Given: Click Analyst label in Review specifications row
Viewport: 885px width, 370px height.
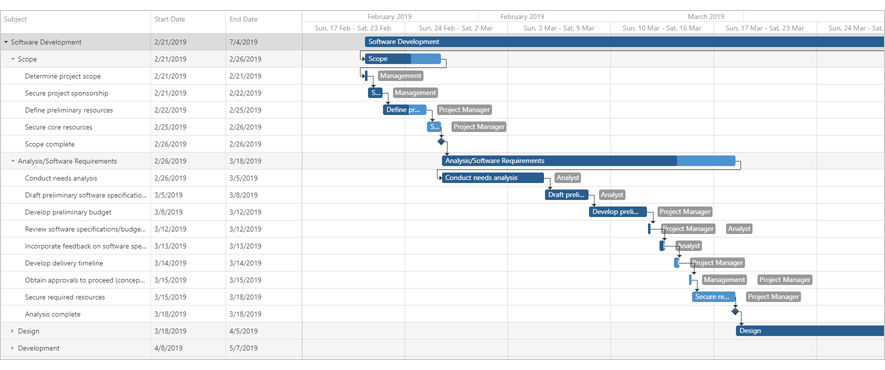Looking at the screenshot, I should pos(739,229).
